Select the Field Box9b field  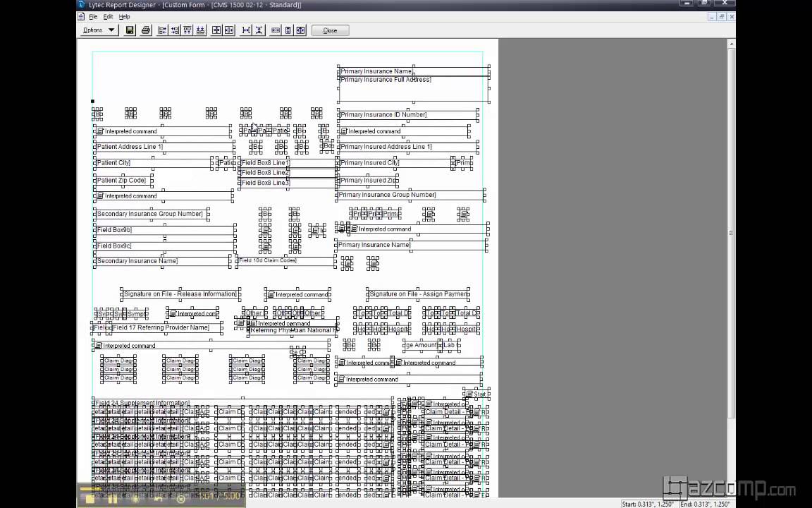(165, 229)
